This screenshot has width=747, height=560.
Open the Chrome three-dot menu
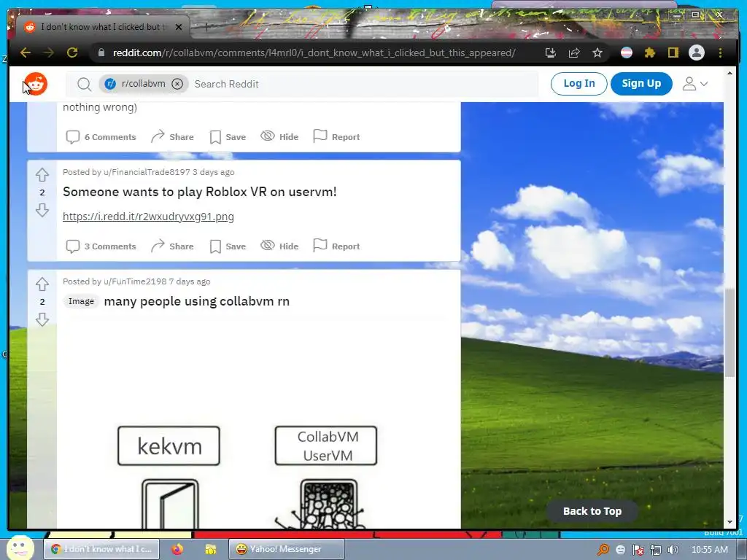click(x=720, y=52)
